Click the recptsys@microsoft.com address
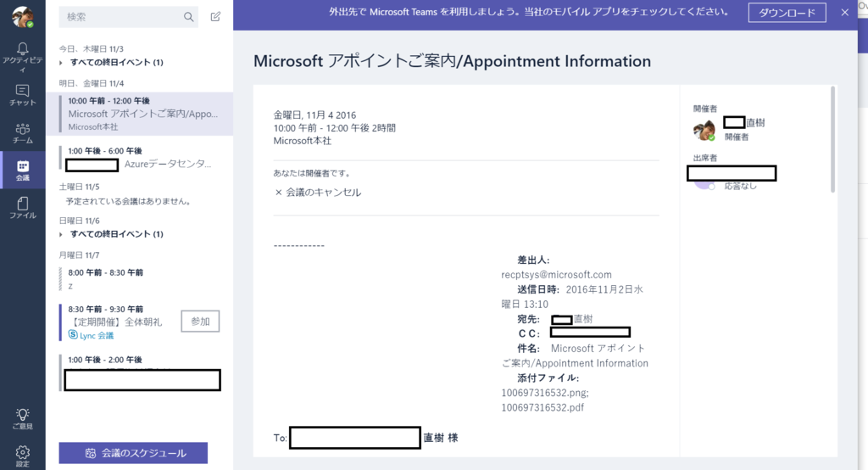The height and width of the screenshot is (470, 868). point(556,274)
